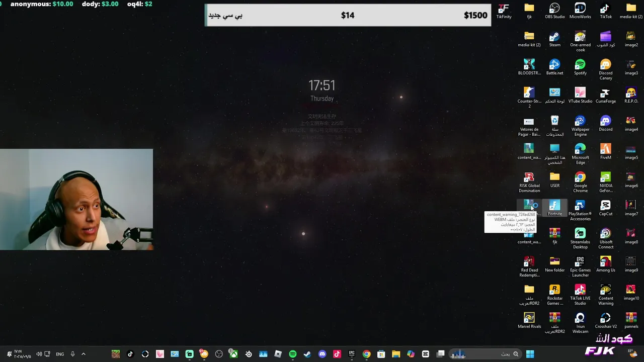Image resolution: width=644 pixels, height=362 pixels.
Task: Select RISK Global Domination icon
Action: 529,182
